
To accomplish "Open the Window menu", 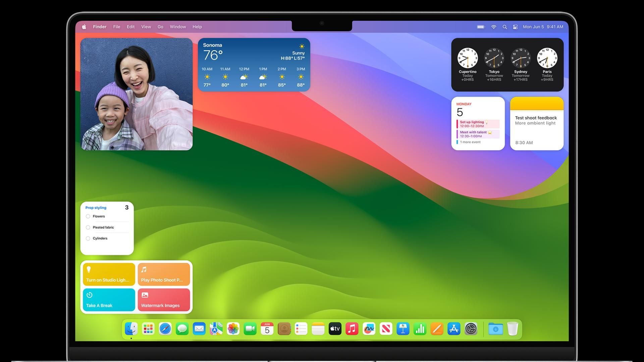I will coord(177,27).
